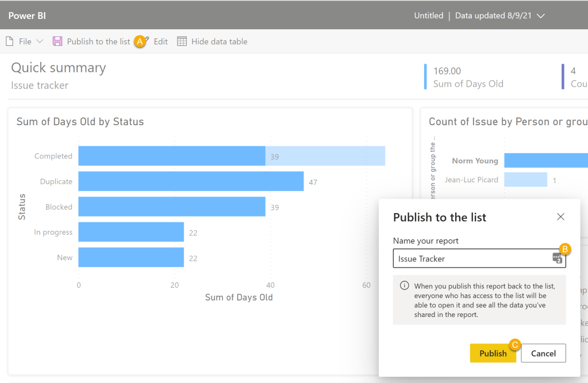Close the Publish to the list dialog
This screenshot has height=383, width=588.
click(560, 217)
